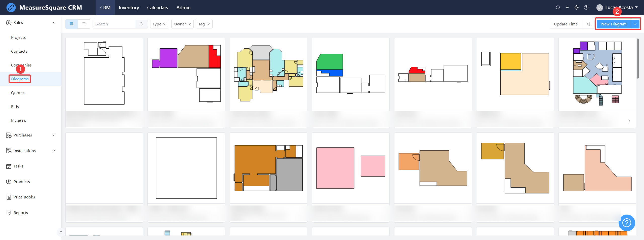Switch to list view of diagrams

(x=84, y=24)
